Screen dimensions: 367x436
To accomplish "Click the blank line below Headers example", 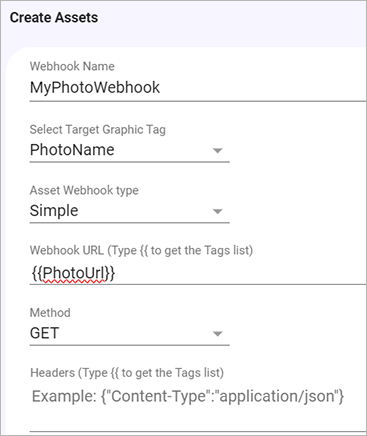I will [x=198, y=421].
